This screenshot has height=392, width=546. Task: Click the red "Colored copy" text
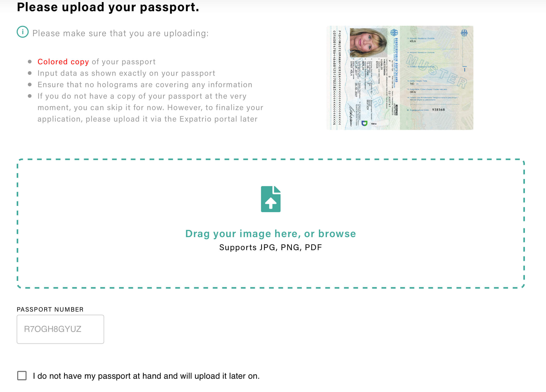click(x=63, y=62)
